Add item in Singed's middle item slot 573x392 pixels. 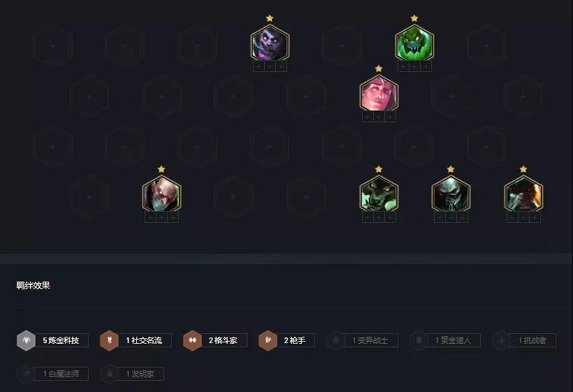[x=161, y=218]
